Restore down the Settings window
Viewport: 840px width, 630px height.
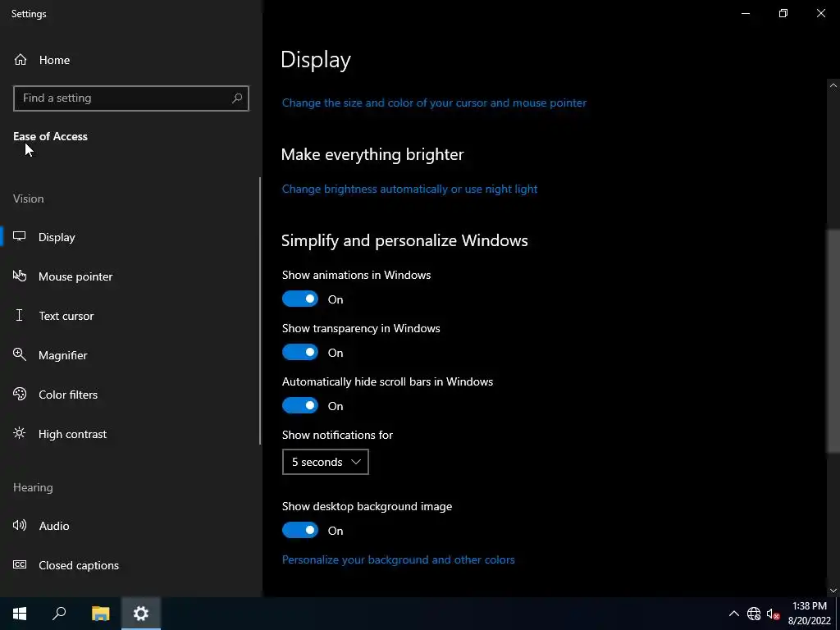coord(783,13)
